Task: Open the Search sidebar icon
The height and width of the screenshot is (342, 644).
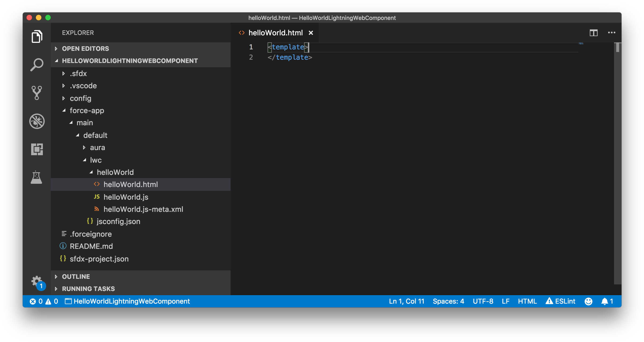Action: [37, 65]
